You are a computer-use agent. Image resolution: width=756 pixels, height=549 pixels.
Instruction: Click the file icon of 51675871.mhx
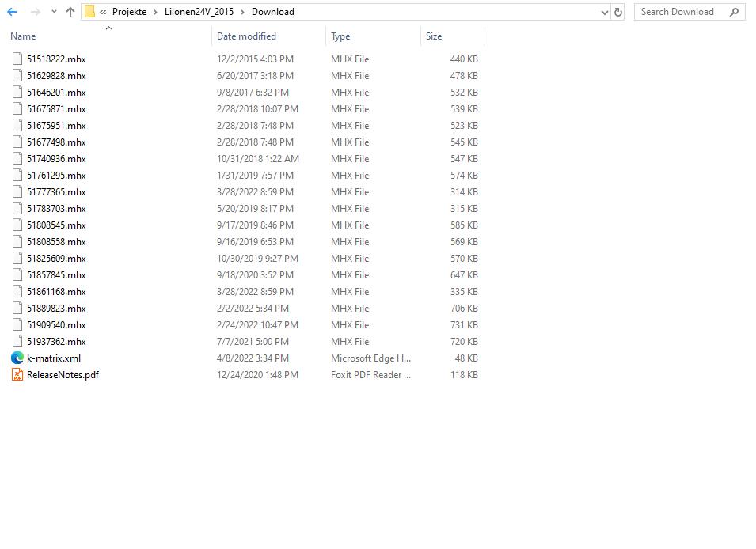click(x=17, y=109)
